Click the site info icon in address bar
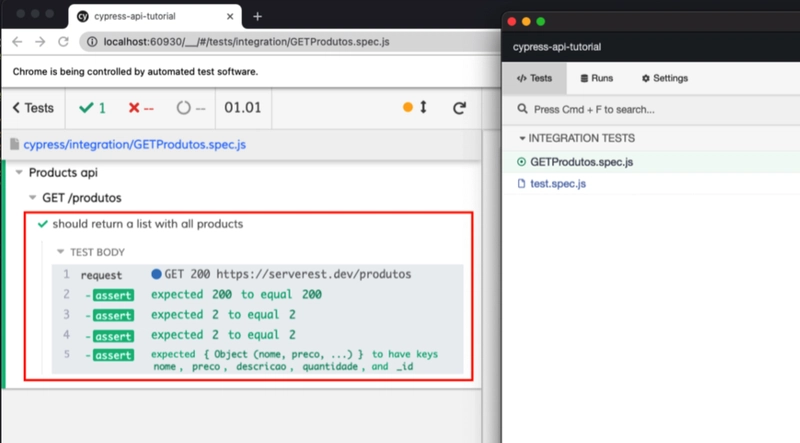This screenshot has height=443, width=800. pos(92,42)
